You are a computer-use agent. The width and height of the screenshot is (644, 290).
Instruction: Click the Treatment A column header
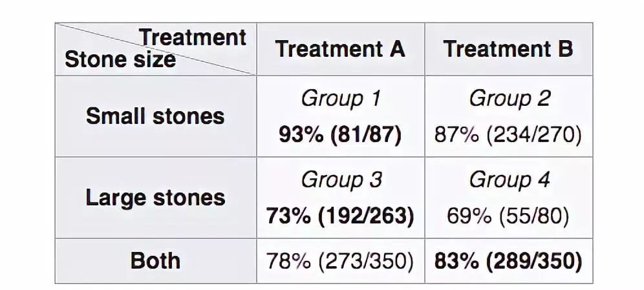340,49
